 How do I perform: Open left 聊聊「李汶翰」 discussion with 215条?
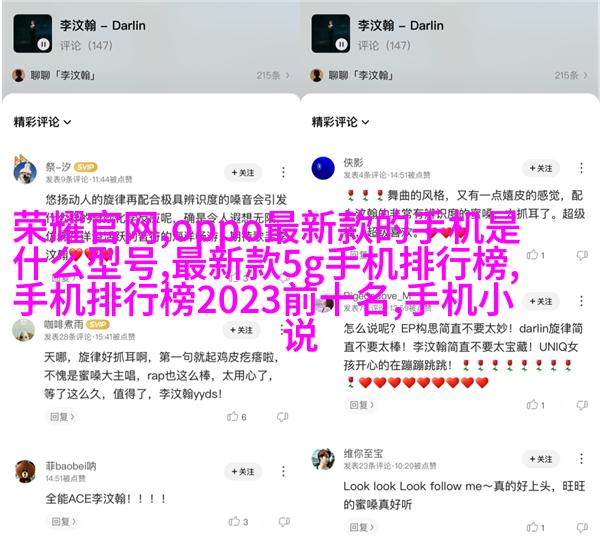click(x=150, y=75)
